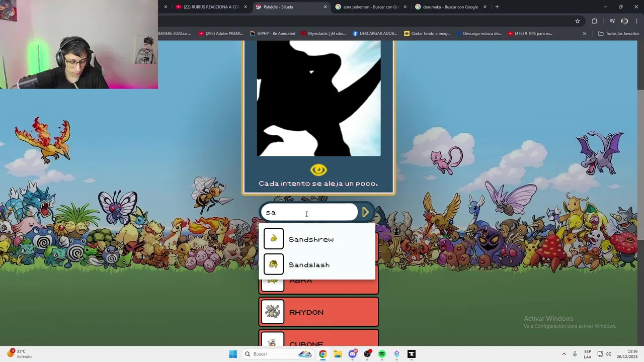Submit the guess with the yellow arrow

coord(365,212)
